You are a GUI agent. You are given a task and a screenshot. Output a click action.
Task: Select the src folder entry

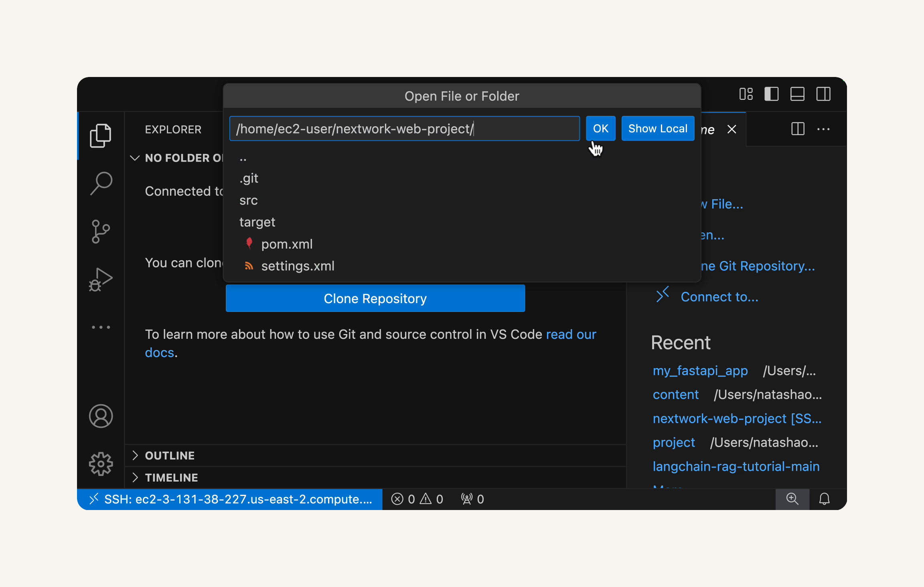click(462, 200)
